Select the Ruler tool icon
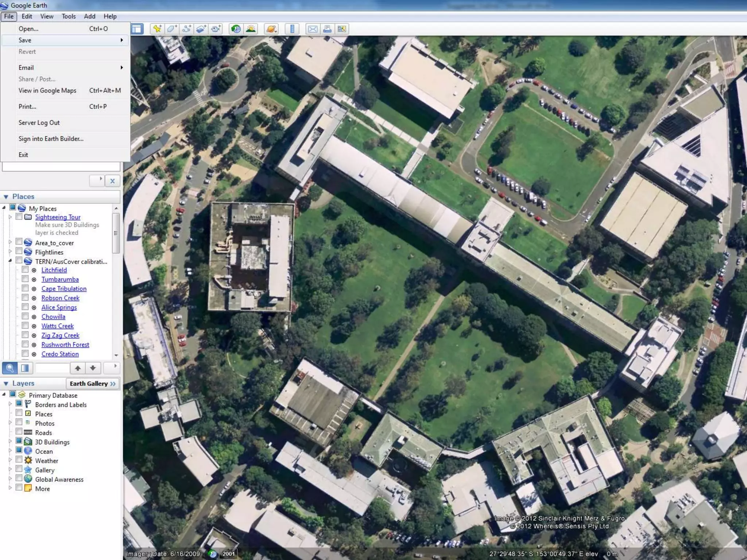This screenshot has width=747, height=560. (292, 29)
